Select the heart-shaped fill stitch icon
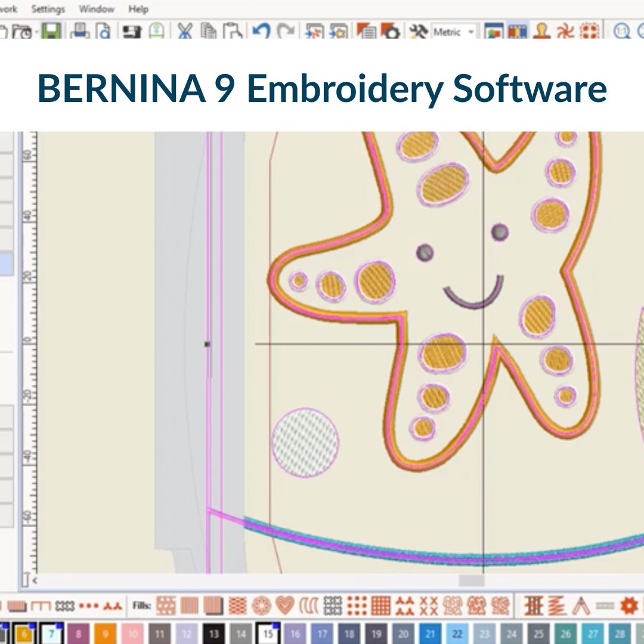 click(284, 606)
